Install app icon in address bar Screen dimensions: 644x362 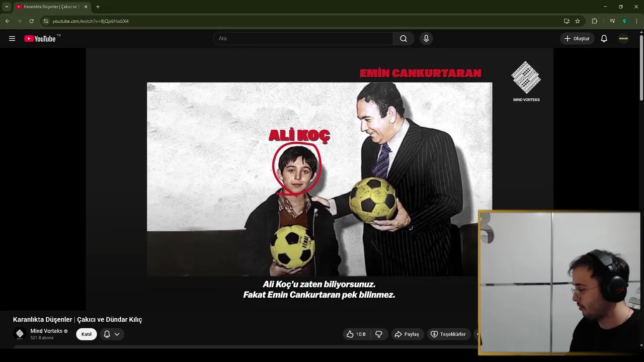[567, 21]
